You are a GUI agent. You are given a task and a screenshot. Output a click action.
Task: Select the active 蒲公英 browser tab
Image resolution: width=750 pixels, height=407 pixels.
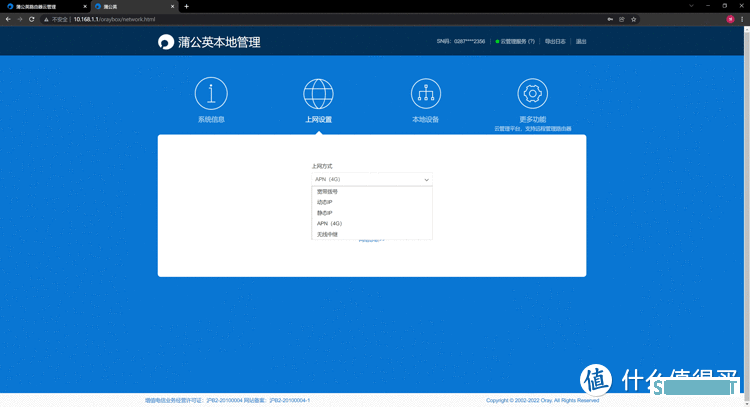click(134, 7)
